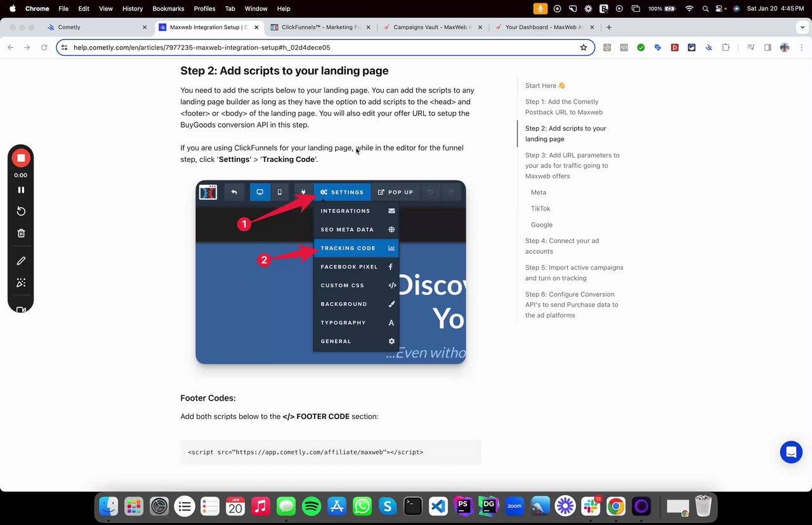Open the Cometly extension in Chrome toolbar
Screen dimensions: 812x525
point(709,48)
